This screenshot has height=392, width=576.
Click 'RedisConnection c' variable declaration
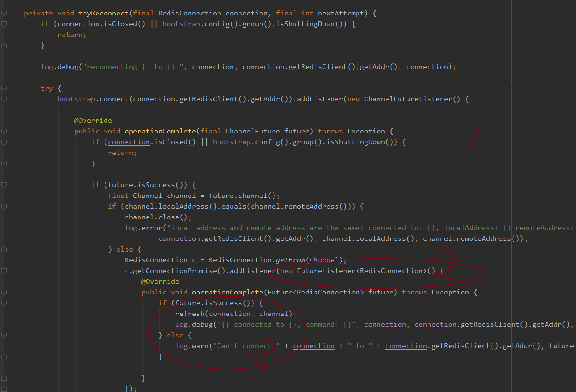coord(160,260)
